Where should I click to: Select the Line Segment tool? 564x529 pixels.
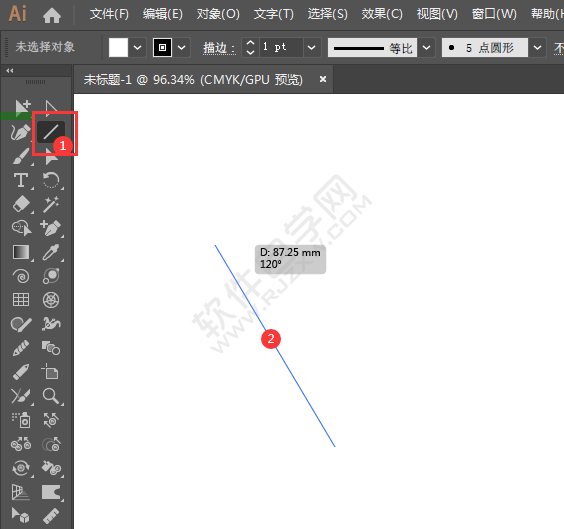pyautogui.click(x=51, y=132)
